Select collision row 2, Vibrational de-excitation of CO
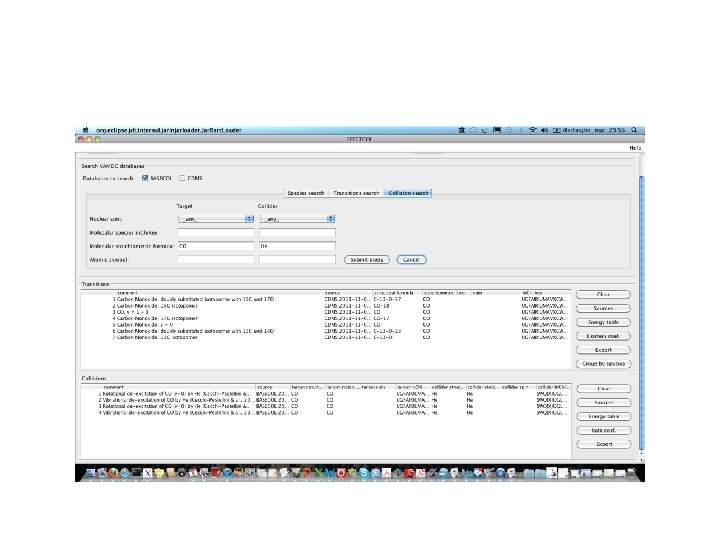The image size is (720, 540). pos(326,400)
